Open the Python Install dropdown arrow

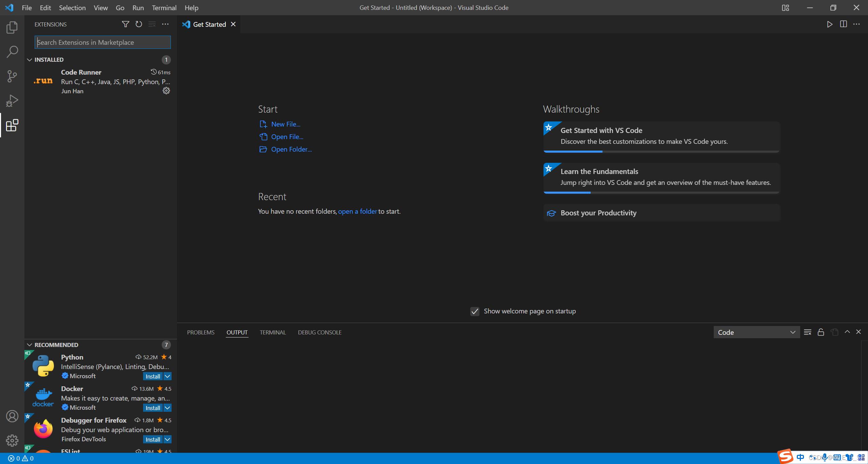click(x=167, y=376)
